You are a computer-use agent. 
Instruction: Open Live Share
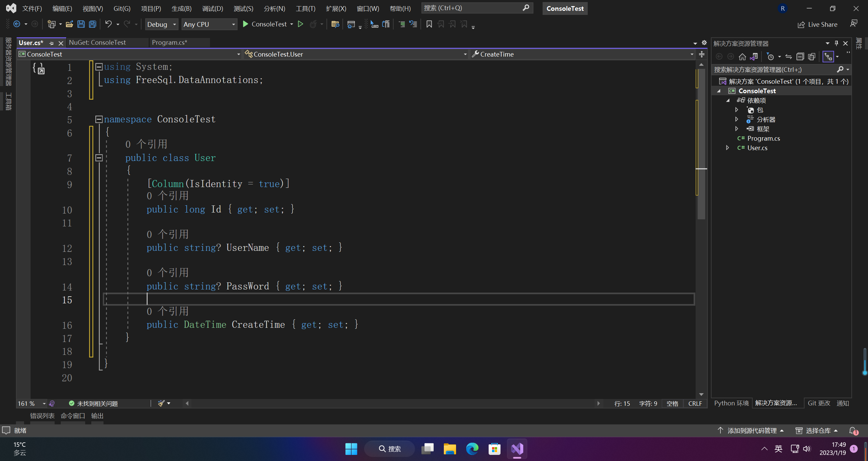point(817,24)
